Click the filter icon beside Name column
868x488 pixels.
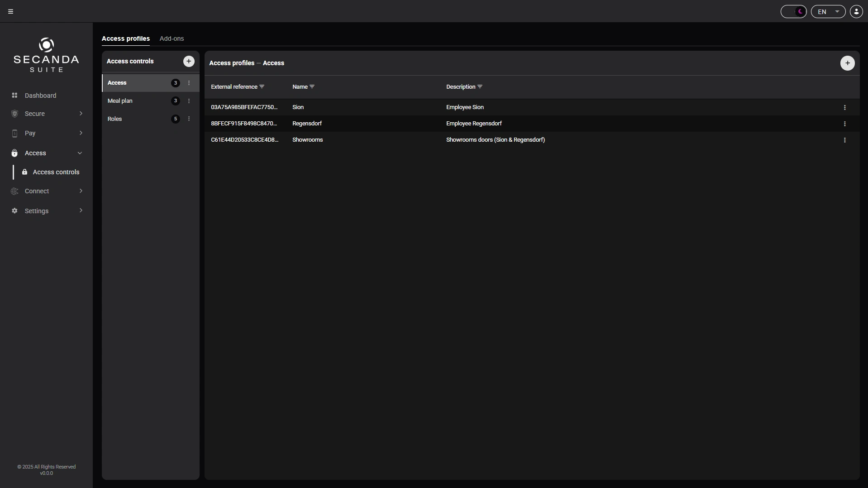312,87
